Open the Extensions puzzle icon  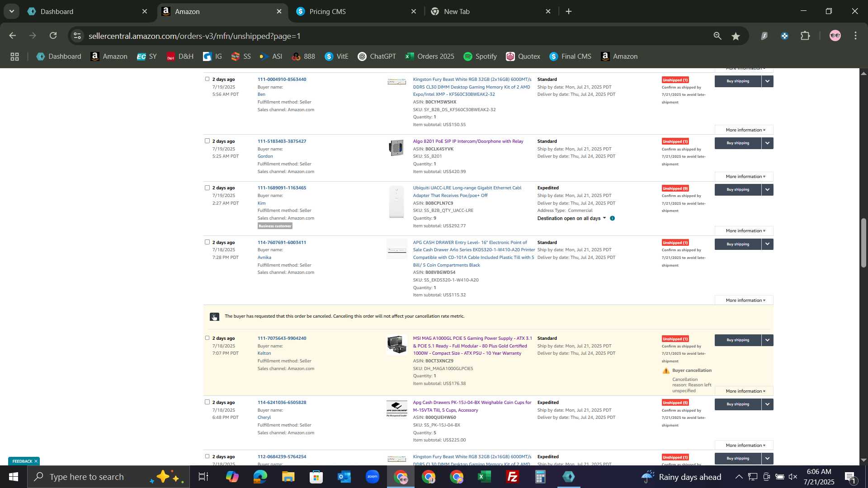coord(806,36)
